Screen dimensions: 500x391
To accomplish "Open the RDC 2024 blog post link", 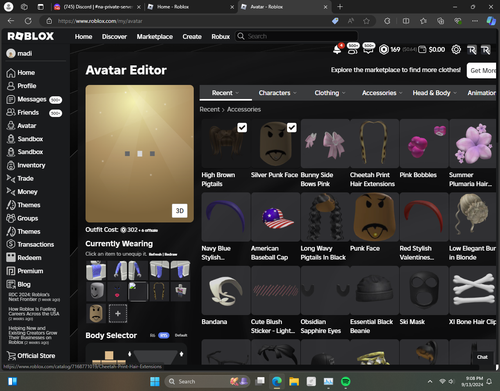I will click(x=34, y=297).
